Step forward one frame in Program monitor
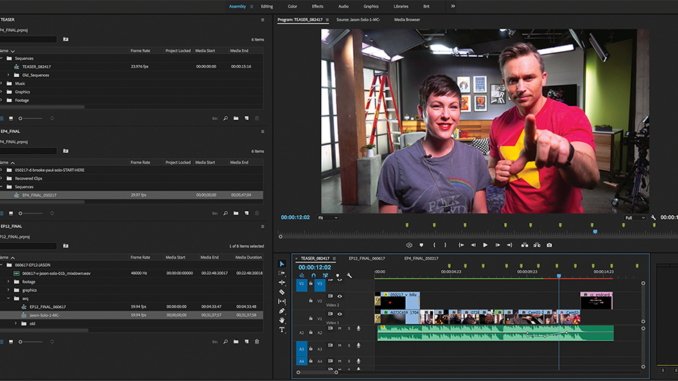The image size is (678, 381). click(x=498, y=245)
